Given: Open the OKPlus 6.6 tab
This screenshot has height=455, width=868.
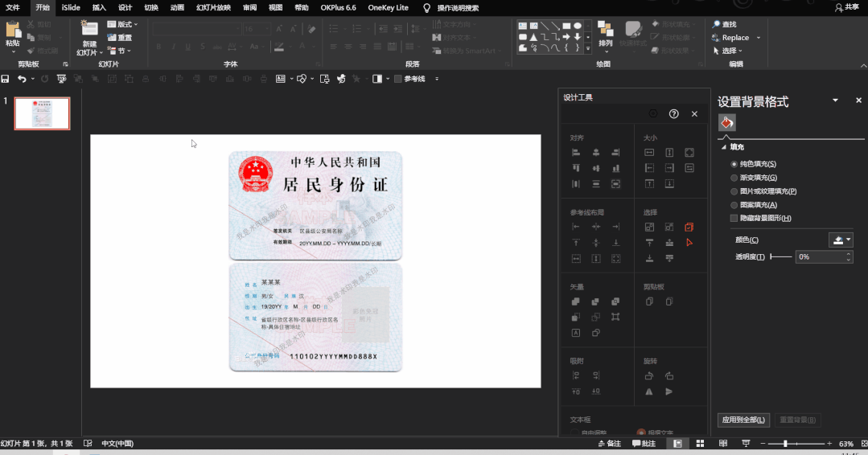Looking at the screenshot, I should (x=338, y=8).
